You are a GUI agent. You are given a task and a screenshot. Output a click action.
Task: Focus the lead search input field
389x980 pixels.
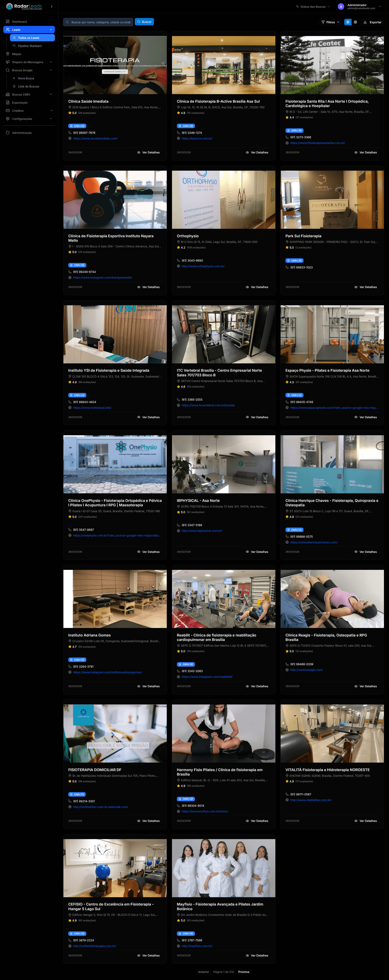[x=98, y=22]
